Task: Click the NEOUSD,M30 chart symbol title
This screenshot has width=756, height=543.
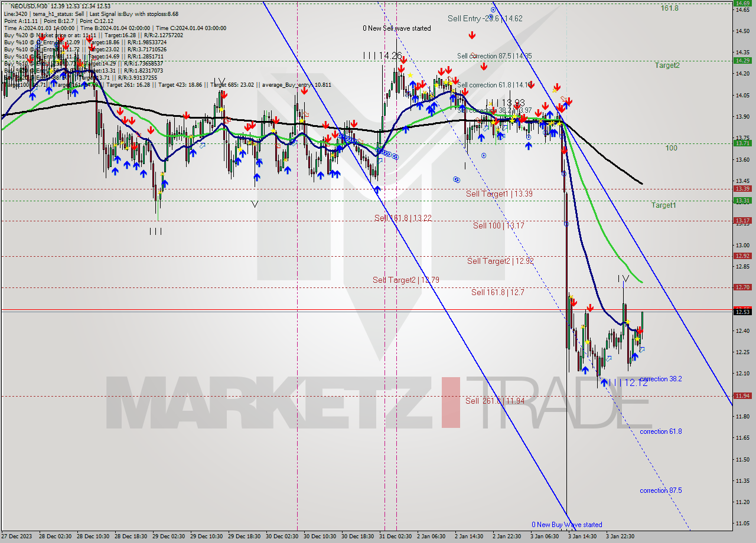Action: [30, 5]
